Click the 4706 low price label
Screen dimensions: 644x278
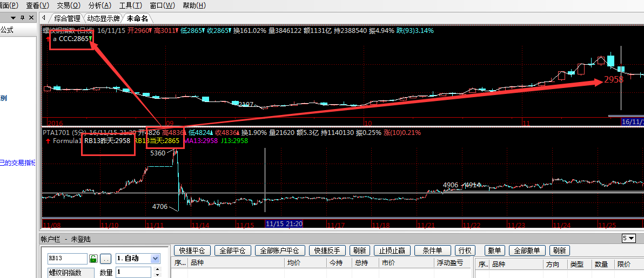click(x=160, y=207)
